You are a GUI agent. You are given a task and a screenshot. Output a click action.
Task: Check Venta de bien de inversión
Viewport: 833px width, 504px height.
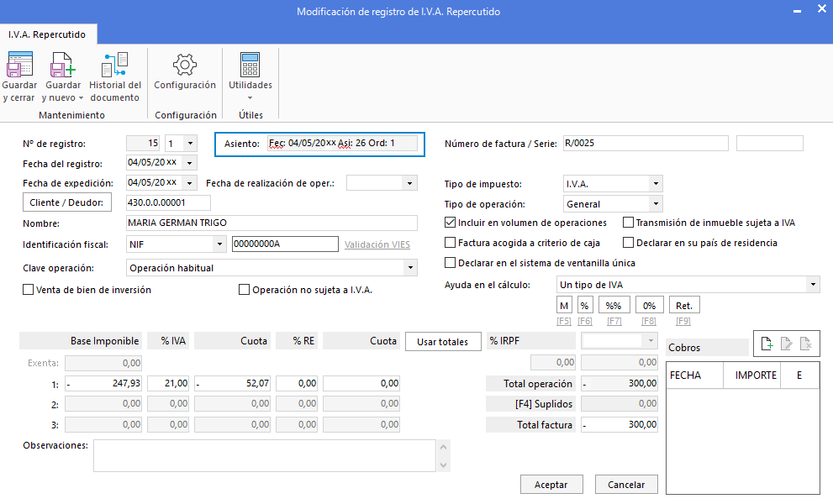[28, 290]
